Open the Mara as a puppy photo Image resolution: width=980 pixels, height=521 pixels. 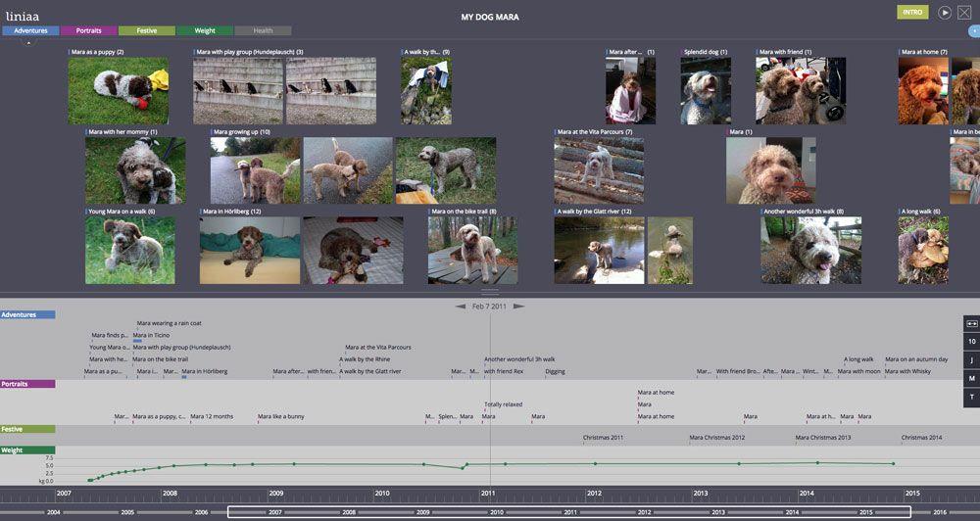[x=119, y=90]
